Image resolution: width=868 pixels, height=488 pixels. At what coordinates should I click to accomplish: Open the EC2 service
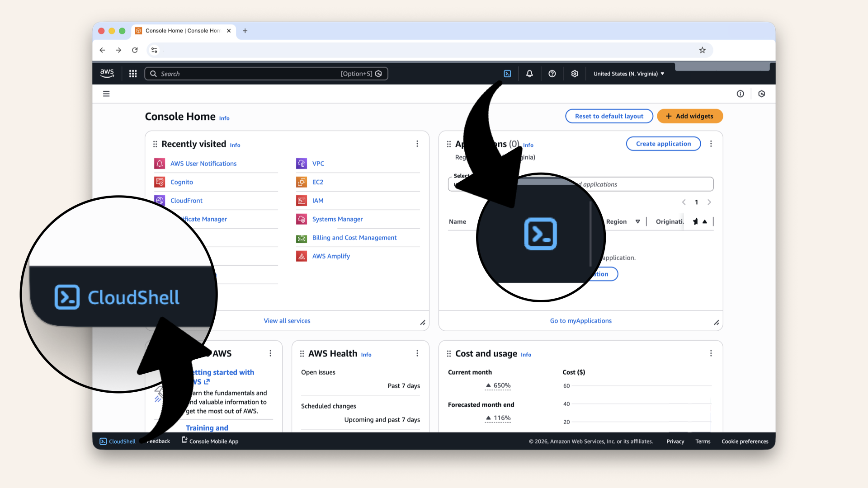click(x=317, y=182)
